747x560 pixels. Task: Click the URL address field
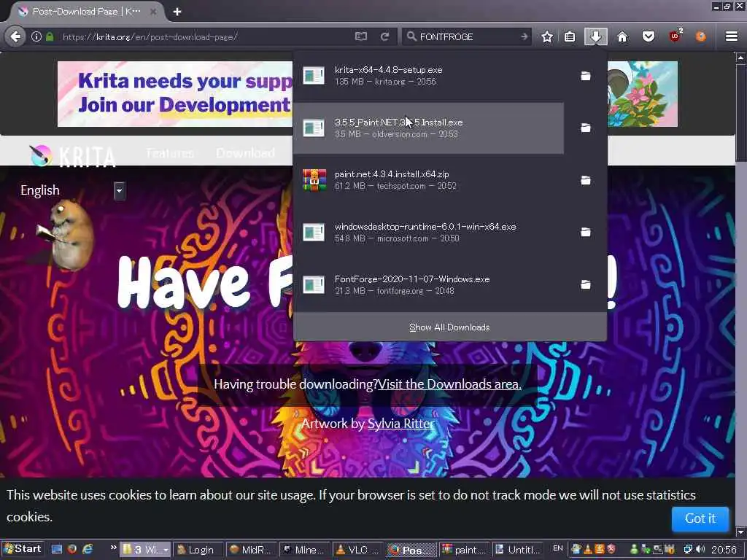[x=205, y=36]
